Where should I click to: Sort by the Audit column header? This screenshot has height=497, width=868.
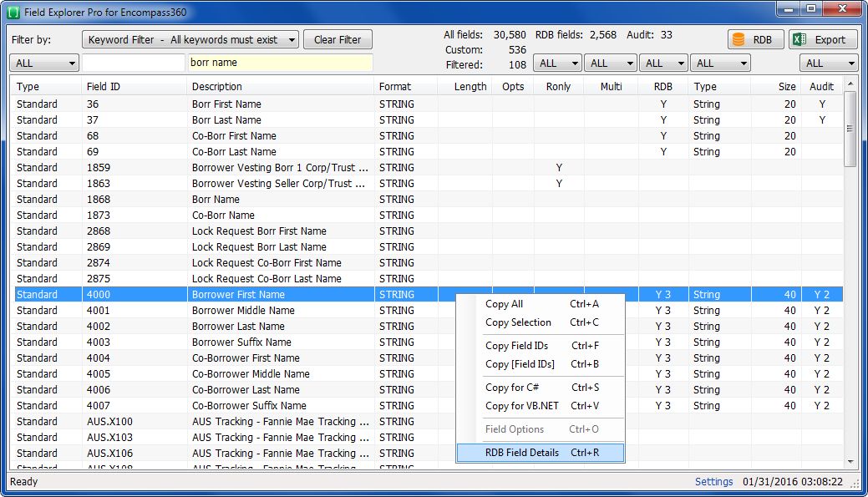click(821, 86)
